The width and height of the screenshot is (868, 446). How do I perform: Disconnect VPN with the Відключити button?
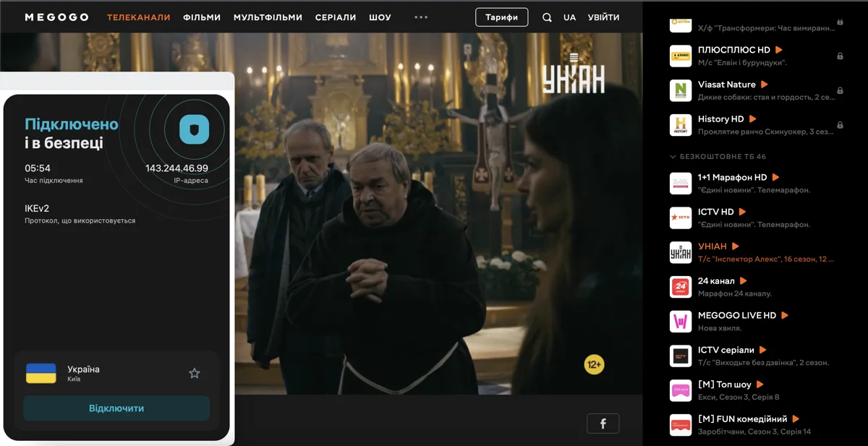click(x=116, y=408)
